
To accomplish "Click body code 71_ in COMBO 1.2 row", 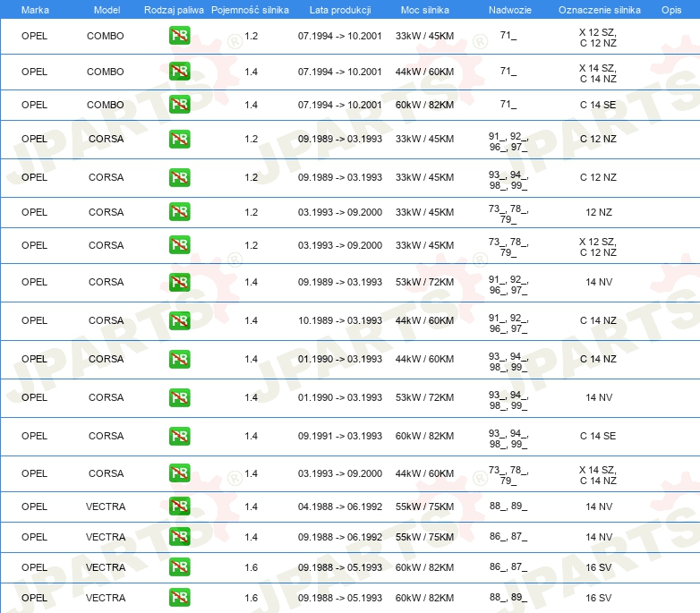I will (x=508, y=35).
